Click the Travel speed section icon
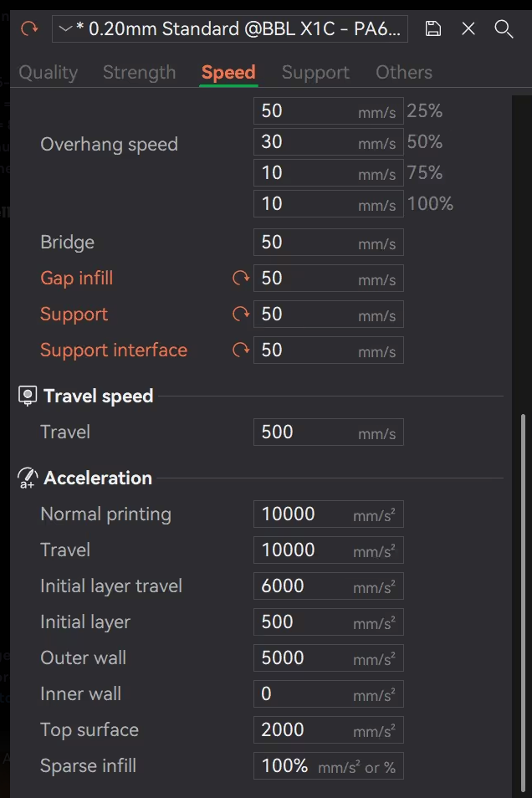The width and height of the screenshot is (532, 798). [x=28, y=396]
